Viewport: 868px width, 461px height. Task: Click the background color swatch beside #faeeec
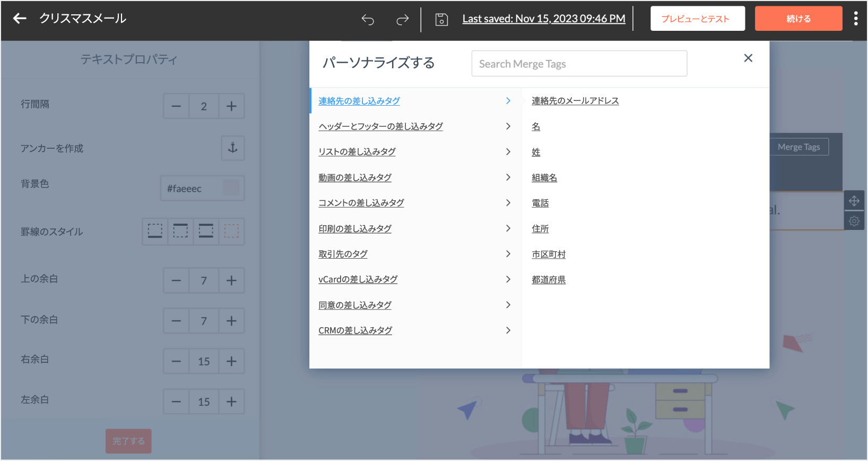(231, 188)
